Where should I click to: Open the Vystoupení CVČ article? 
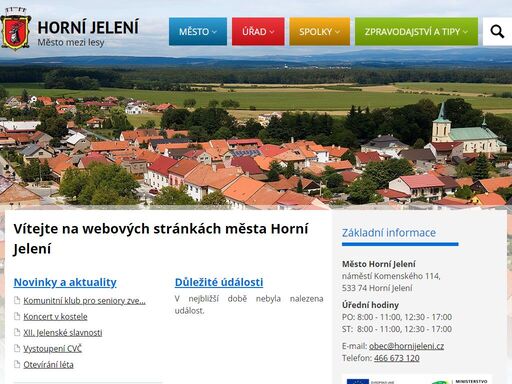[52, 348]
